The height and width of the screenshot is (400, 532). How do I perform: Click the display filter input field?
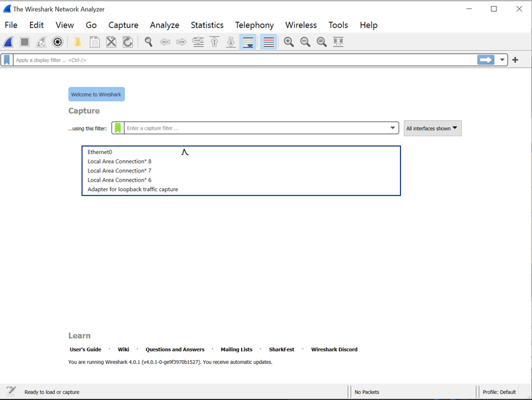pos(241,60)
